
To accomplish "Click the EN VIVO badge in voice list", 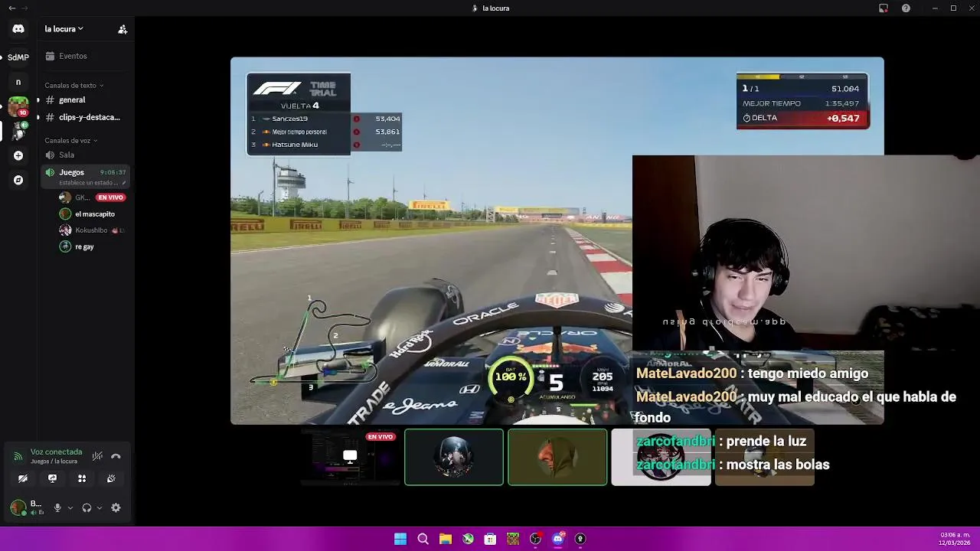I will click(x=111, y=197).
